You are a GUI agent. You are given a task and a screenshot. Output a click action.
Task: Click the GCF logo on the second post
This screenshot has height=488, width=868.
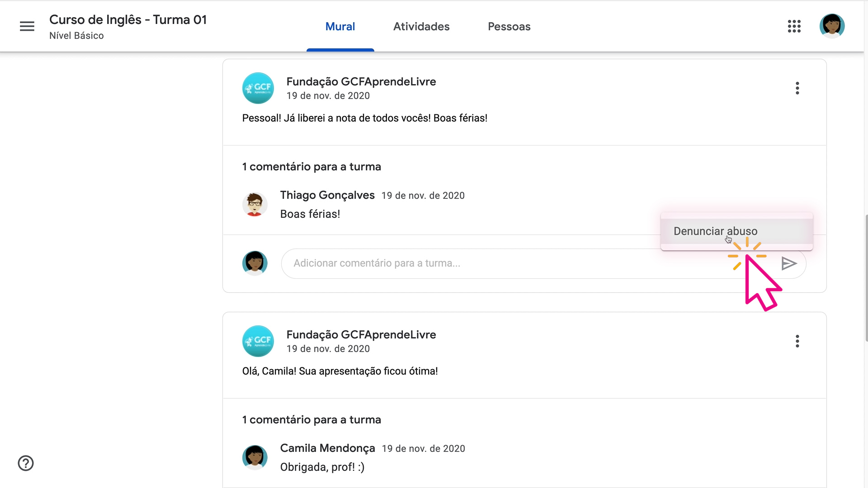(258, 341)
